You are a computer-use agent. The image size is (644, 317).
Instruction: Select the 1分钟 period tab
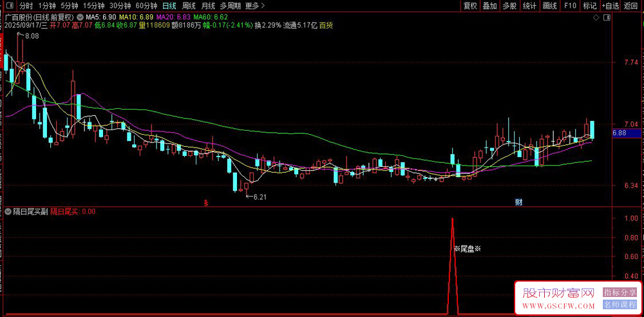pos(46,6)
